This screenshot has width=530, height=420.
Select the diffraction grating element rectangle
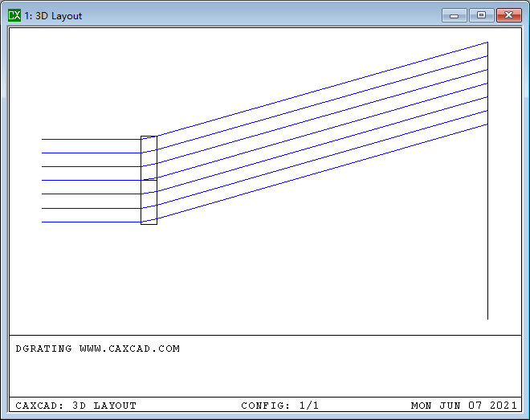[149, 180]
